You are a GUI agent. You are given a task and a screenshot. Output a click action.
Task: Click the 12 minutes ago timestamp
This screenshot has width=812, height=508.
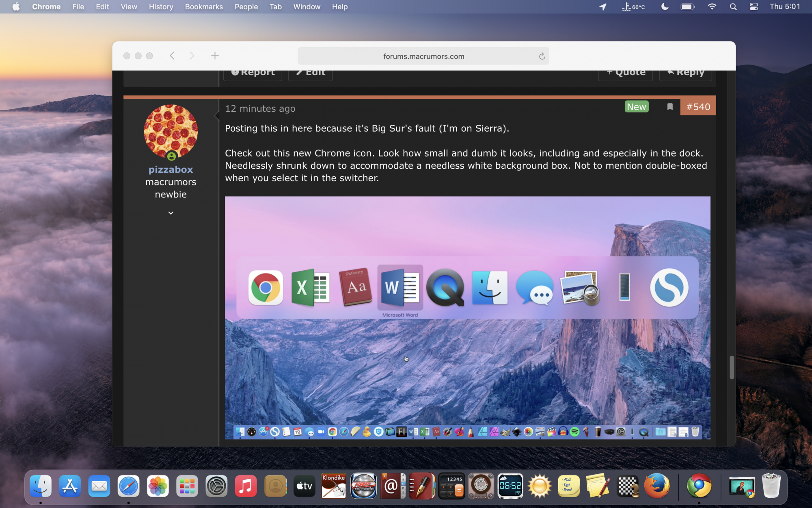click(x=260, y=109)
